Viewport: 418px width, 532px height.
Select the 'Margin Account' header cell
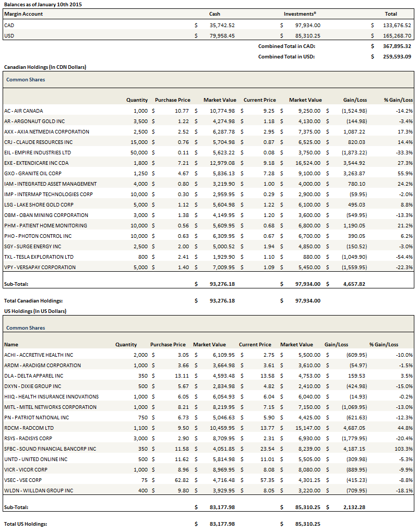point(23,14)
